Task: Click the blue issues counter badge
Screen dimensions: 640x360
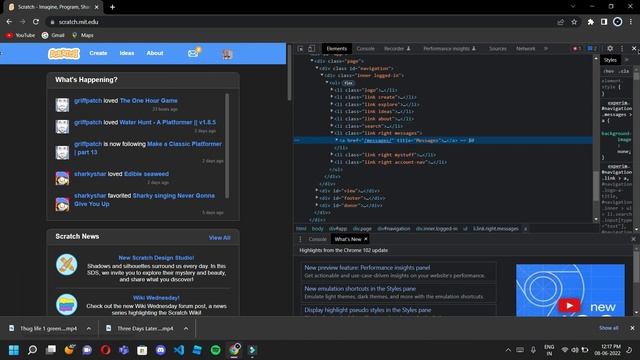Action: [591, 49]
